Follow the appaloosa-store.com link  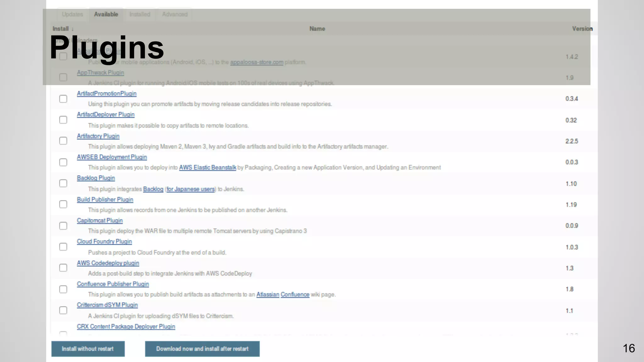pyautogui.click(x=257, y=62)
